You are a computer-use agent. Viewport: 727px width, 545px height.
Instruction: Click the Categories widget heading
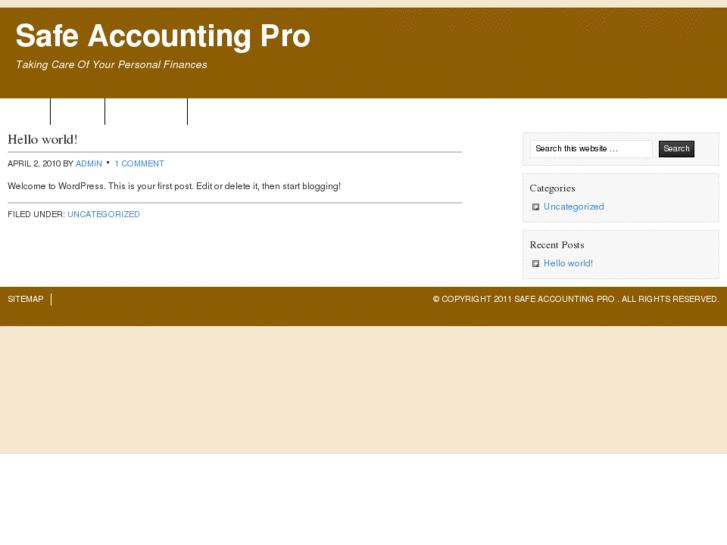(x=552, y=188)
